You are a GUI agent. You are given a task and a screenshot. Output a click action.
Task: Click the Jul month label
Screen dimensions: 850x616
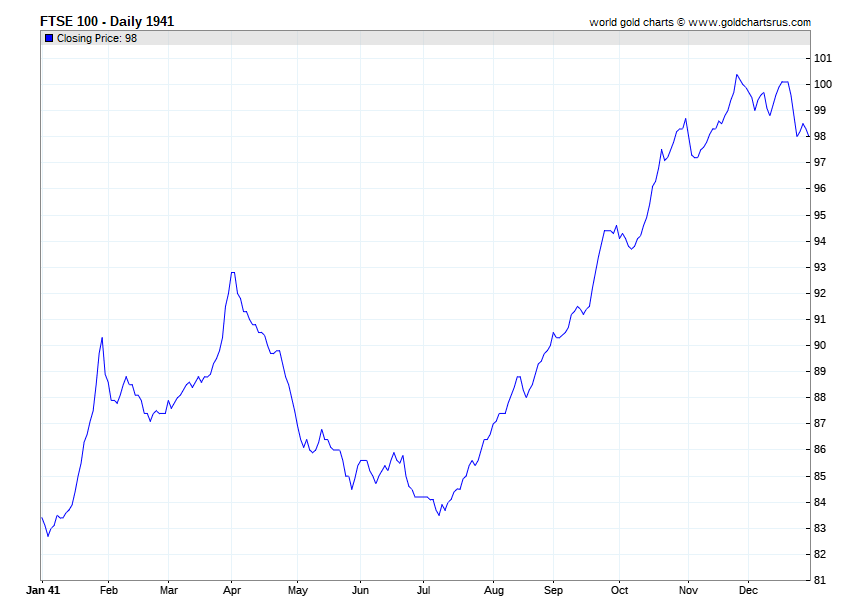coord(424,590)
